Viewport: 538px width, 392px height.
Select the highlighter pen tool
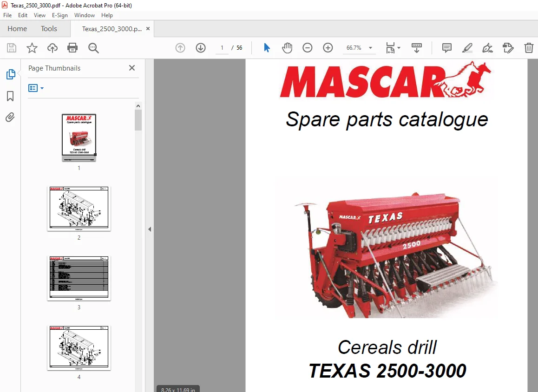click(x=467, y=48)
